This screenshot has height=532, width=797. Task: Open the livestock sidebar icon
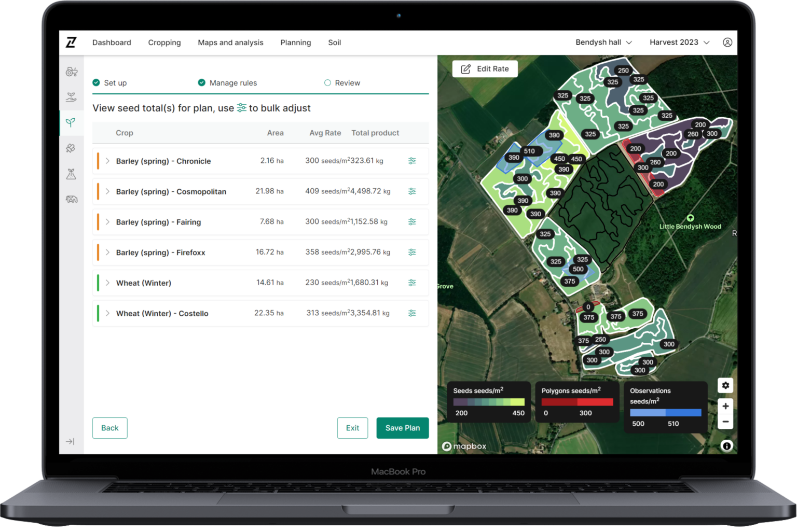(72, 199)
